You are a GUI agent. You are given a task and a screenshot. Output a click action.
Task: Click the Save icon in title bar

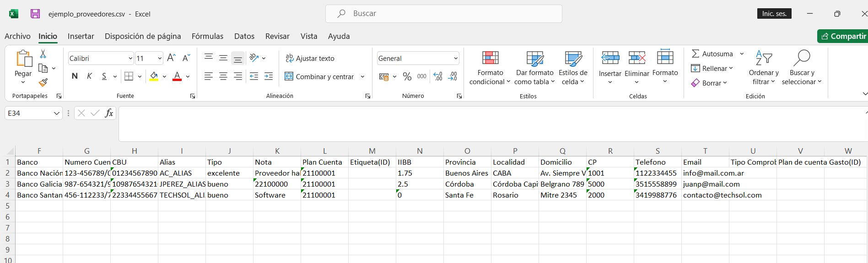tap(35, 14)
